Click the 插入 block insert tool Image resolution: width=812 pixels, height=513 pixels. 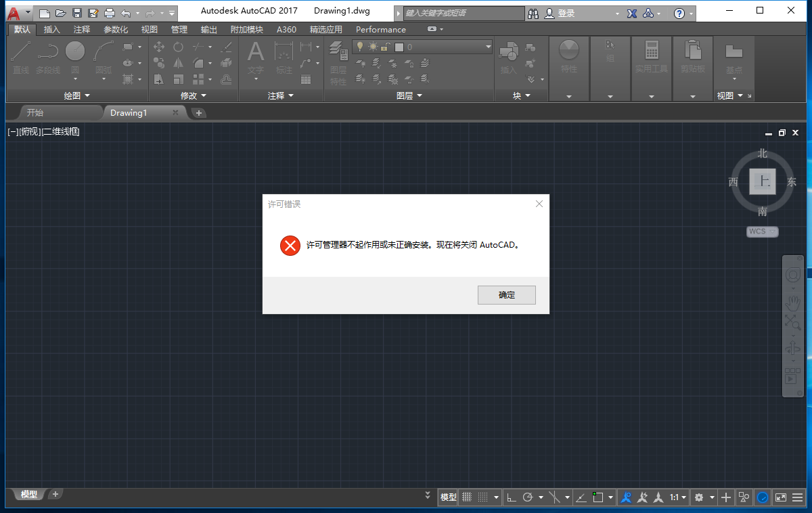[508, 58]
